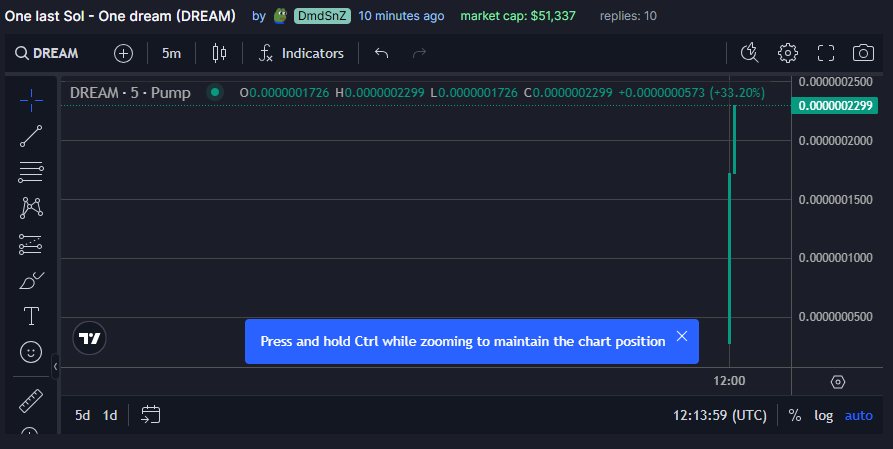This screenshot has width=893, height=449.
Task: Collapse the drawing toolbar side handle
Action: (x=55, y=366)
